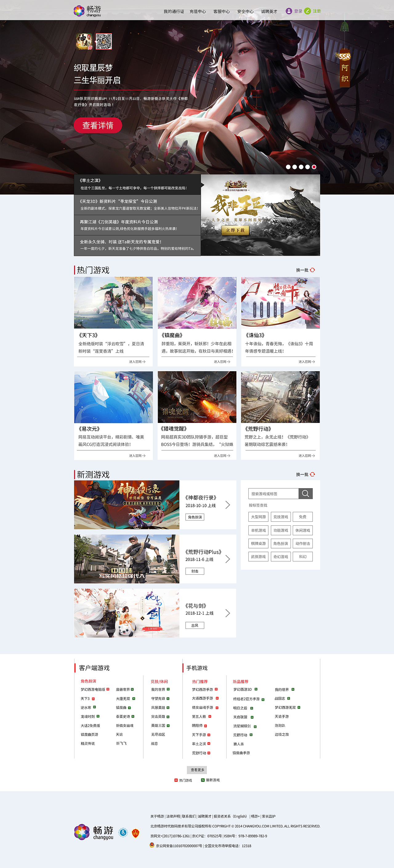The width and height of the screenshot is (394, 868).
Task: Click the red H legend icon 热门游戏
Action: coord(176,780)
